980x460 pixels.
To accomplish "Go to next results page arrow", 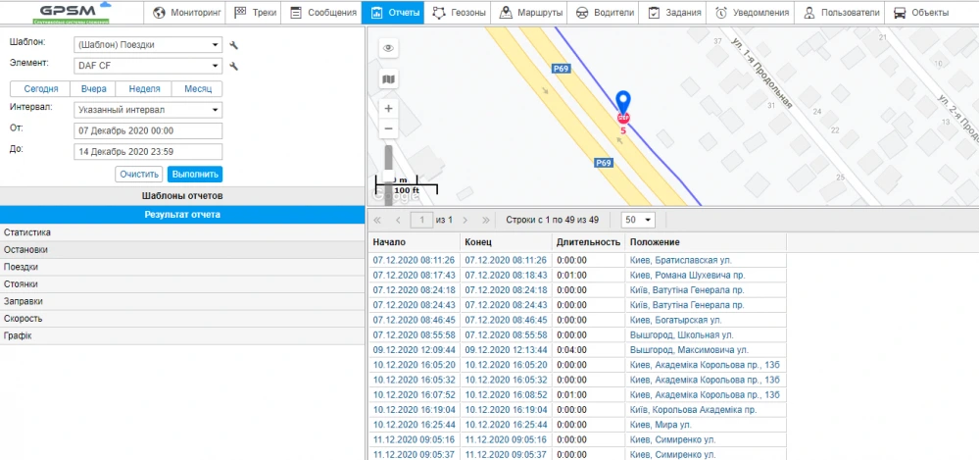I will tap(466, 220).
